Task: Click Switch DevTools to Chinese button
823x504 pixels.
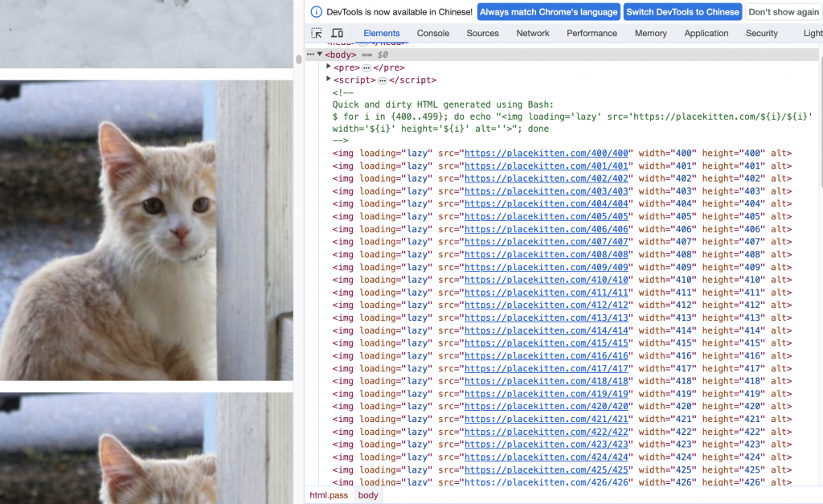Action: click(682, 11)
